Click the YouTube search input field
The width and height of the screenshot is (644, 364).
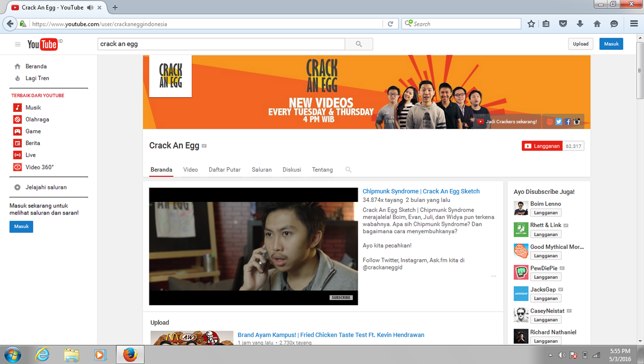[x=221, y=44]
